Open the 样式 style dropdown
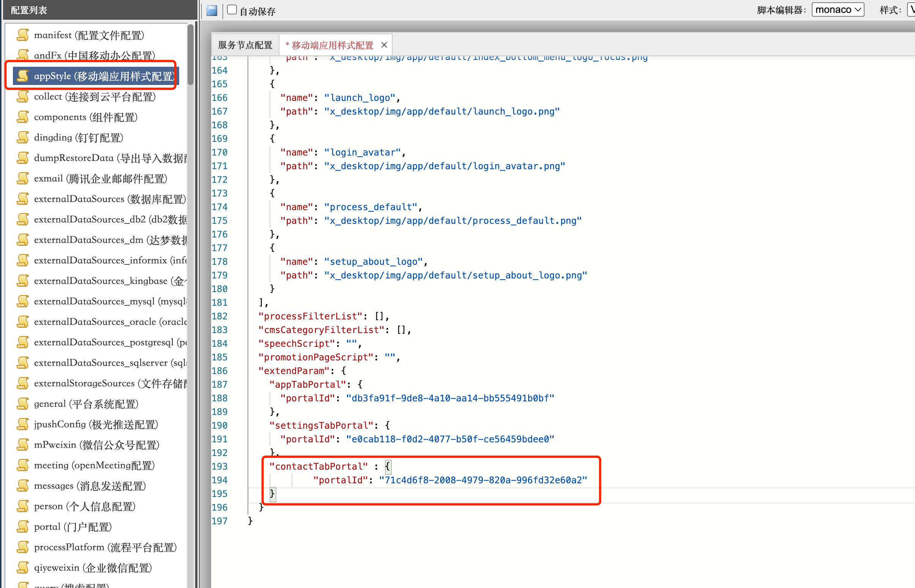The width and height of the screenshot is (915, 588). 911,9
